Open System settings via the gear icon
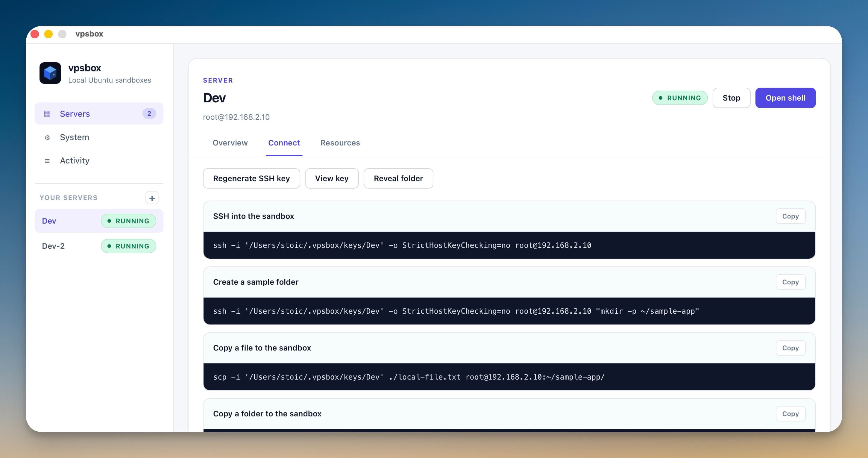868x458 pixels. click(x=47, y=137)
